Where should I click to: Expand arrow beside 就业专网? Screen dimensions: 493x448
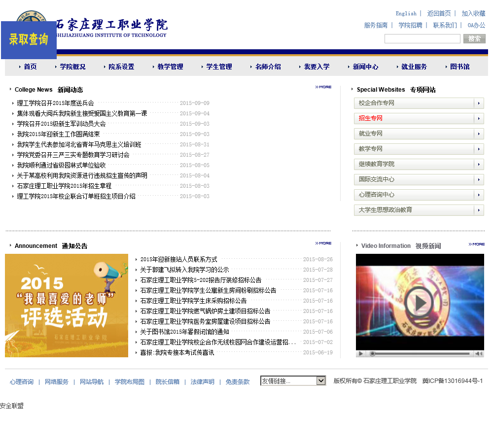point(479,134)
